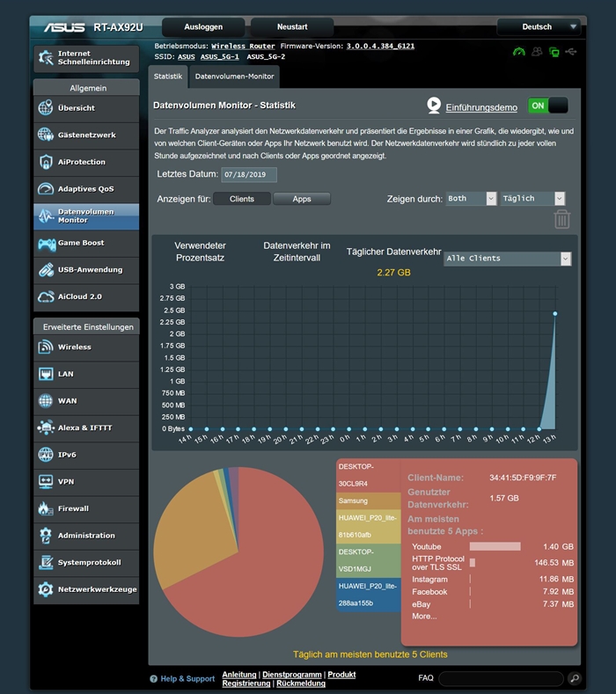Viewport: 616px width, 694px height.
Task: Open the Registrierung footer link
Action: [246, 683]
